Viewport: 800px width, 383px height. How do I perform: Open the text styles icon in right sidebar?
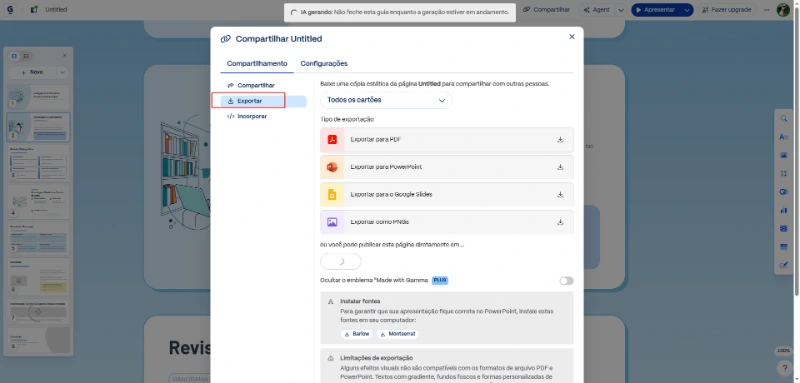click(x=784, y=137)
